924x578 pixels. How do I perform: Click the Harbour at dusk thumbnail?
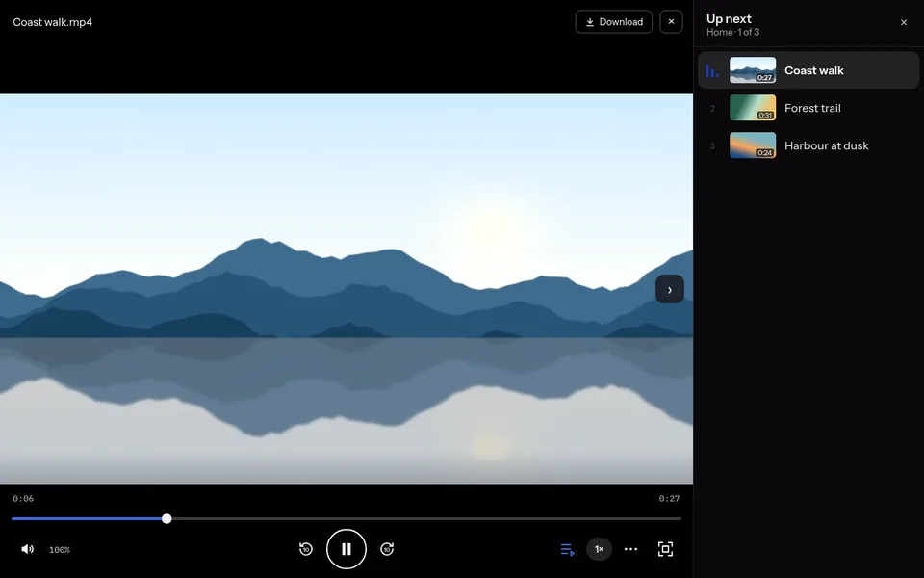tap(753, 145)
